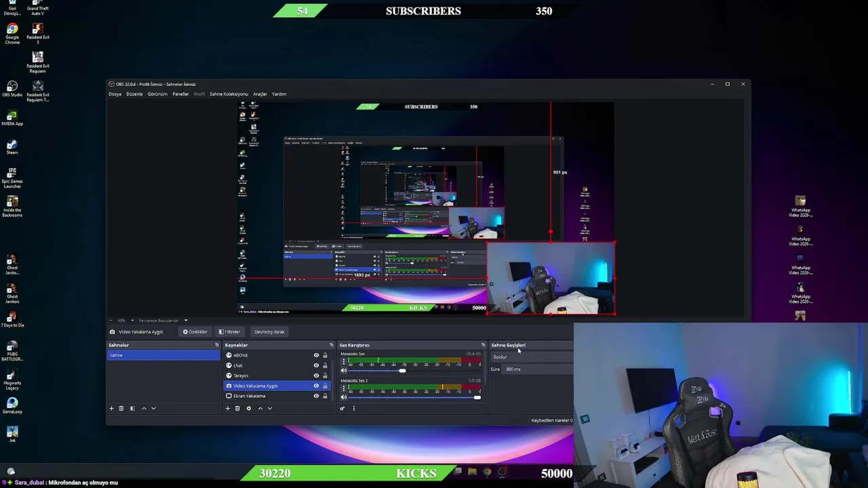Mute Masaüstü Ses speaker icon

point(344,371)
